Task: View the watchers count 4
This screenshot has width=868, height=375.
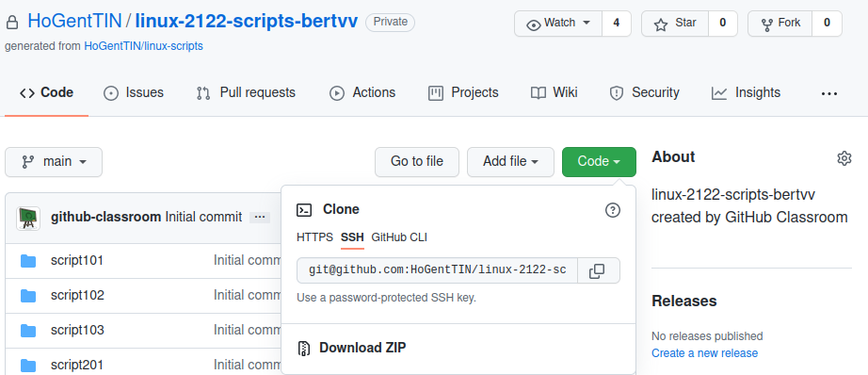Action: click(616, 24)
